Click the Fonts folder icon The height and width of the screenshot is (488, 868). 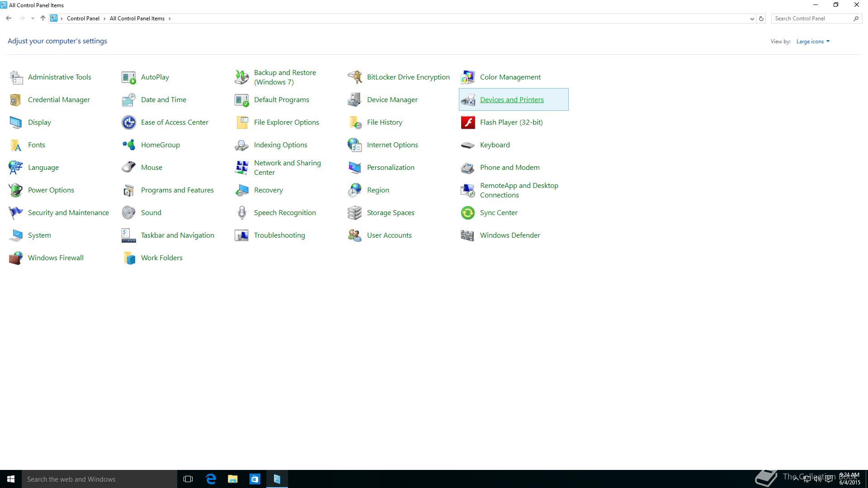[16, 145]
